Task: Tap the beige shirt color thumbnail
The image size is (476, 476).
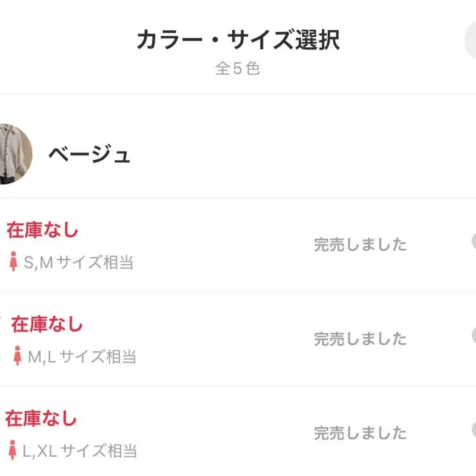Action: click(12, 154)
